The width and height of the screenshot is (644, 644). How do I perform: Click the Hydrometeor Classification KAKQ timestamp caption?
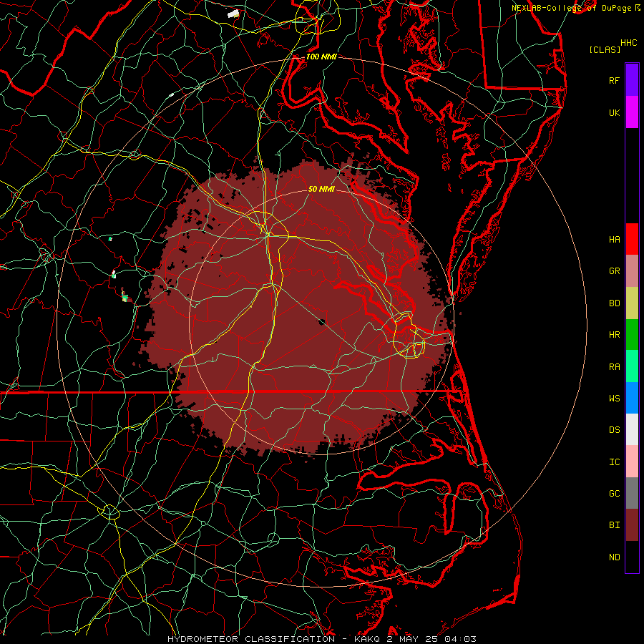(322, 639)
